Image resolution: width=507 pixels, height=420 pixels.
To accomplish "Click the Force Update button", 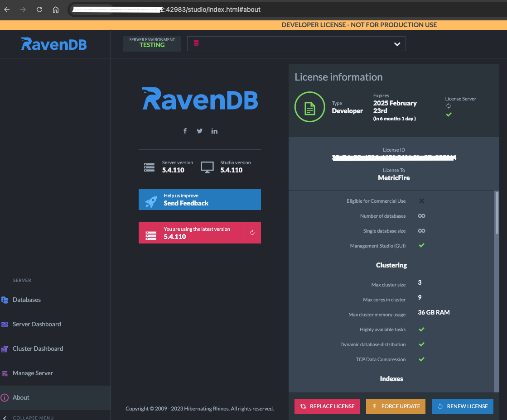I will [x=395, y=406].
